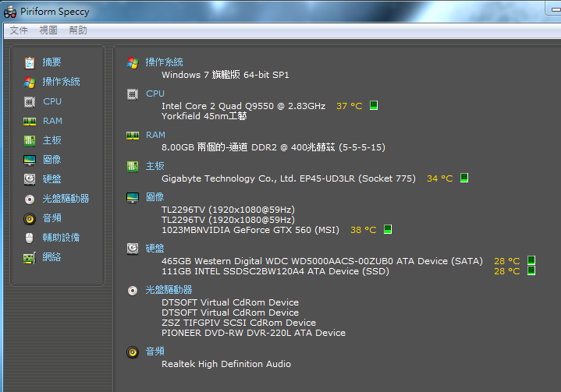This screenshot has width=561, height=392.
Task: Open the 光盤驅動器 heading link in summary
Action: (169, 290)
